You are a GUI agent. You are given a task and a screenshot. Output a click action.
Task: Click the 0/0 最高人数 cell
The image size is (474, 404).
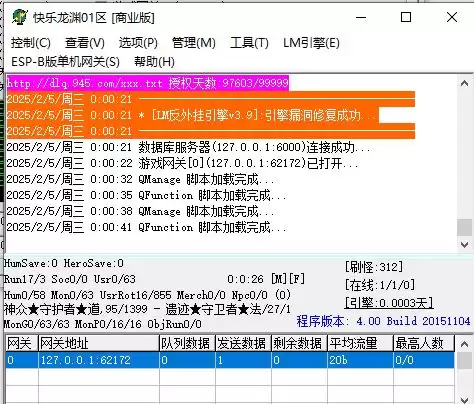[424, 360]
